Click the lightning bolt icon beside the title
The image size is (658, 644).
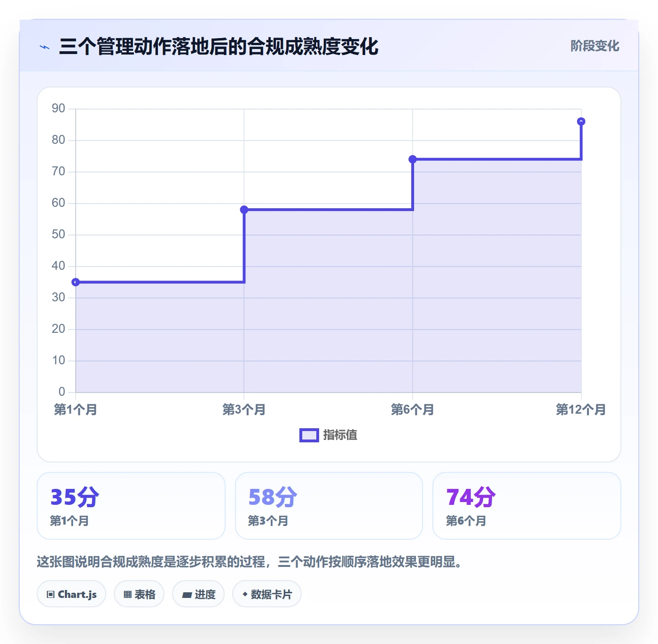(x=45, y=47)
